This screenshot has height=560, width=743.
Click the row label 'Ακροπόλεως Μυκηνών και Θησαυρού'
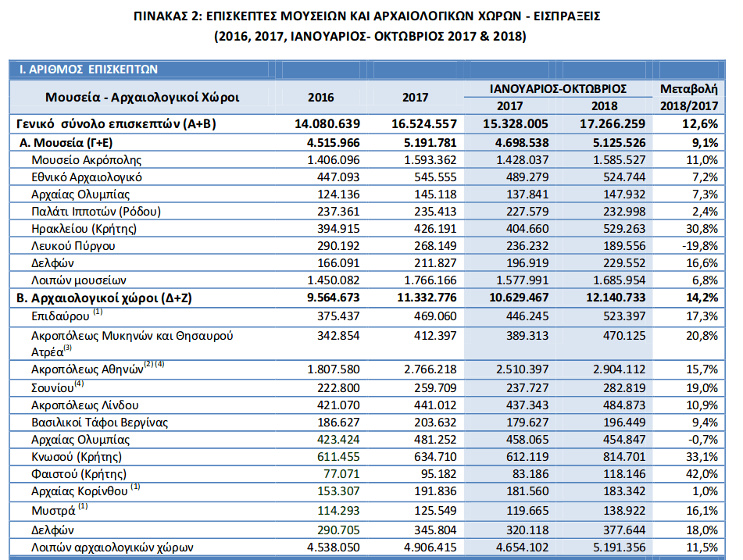click(132, 336)
